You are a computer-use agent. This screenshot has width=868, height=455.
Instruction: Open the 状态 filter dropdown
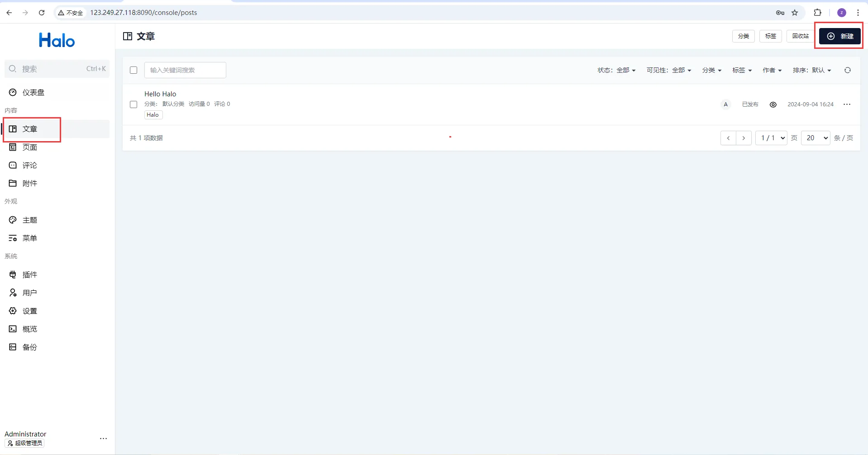(616, 70)
